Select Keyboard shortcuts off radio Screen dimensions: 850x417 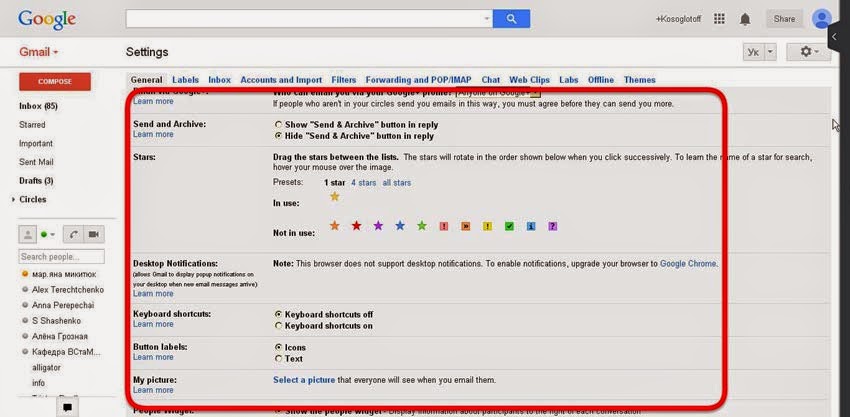tap(279, 314)
